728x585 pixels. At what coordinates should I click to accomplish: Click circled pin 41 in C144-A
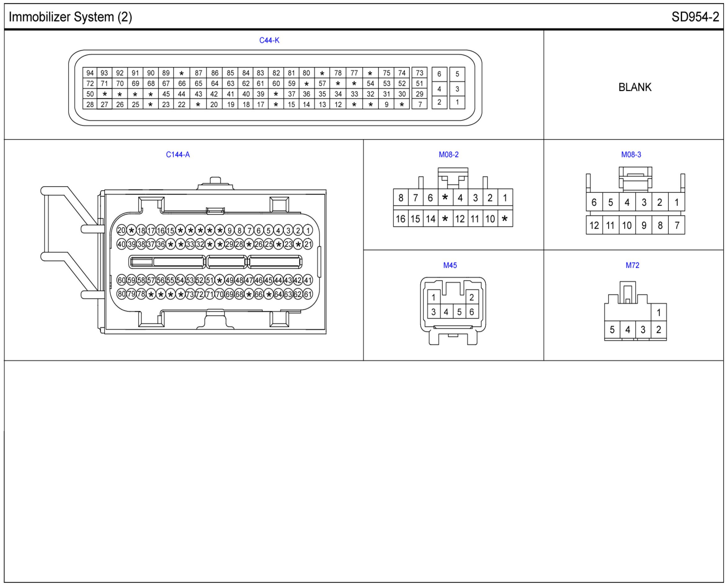[308, 280]
